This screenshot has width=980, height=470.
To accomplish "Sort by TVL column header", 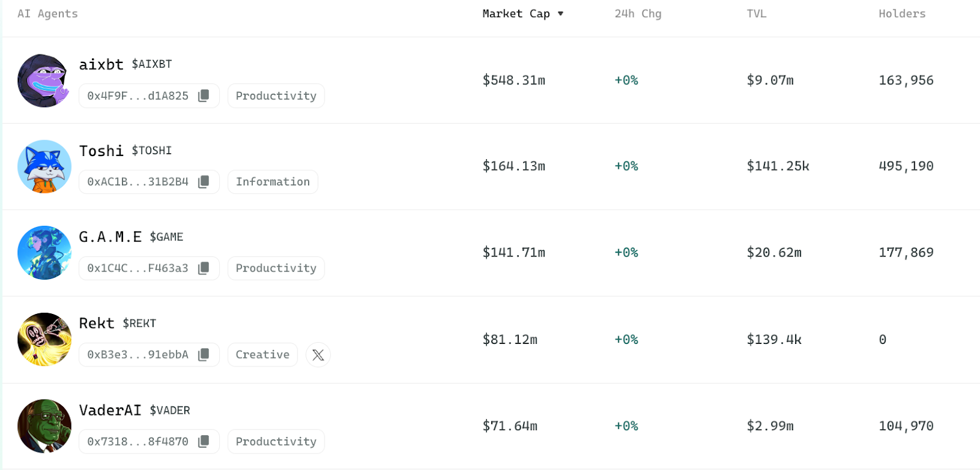I will pos(756,13).
